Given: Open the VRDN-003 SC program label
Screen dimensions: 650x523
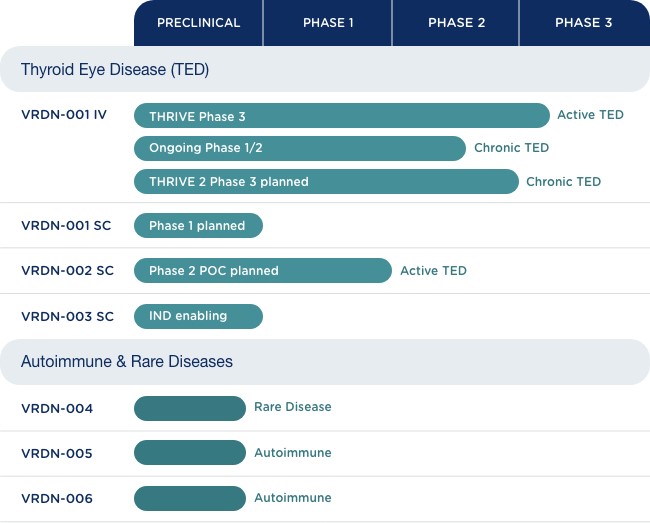Looking at the screenshot, I should 67,316.
